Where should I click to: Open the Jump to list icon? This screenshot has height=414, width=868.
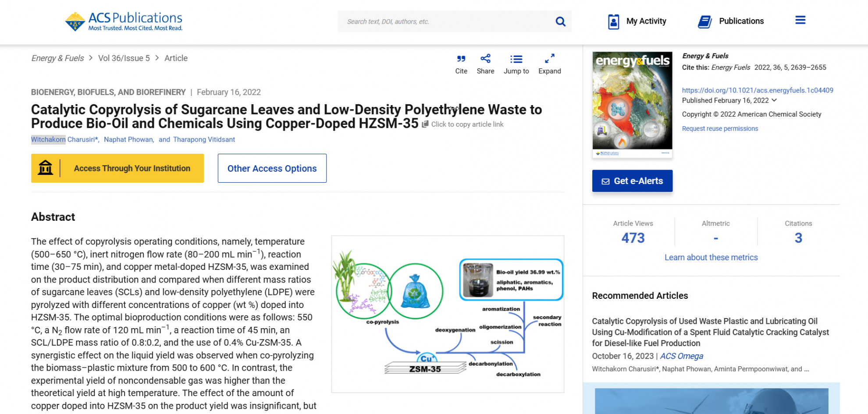pos(516,59)
